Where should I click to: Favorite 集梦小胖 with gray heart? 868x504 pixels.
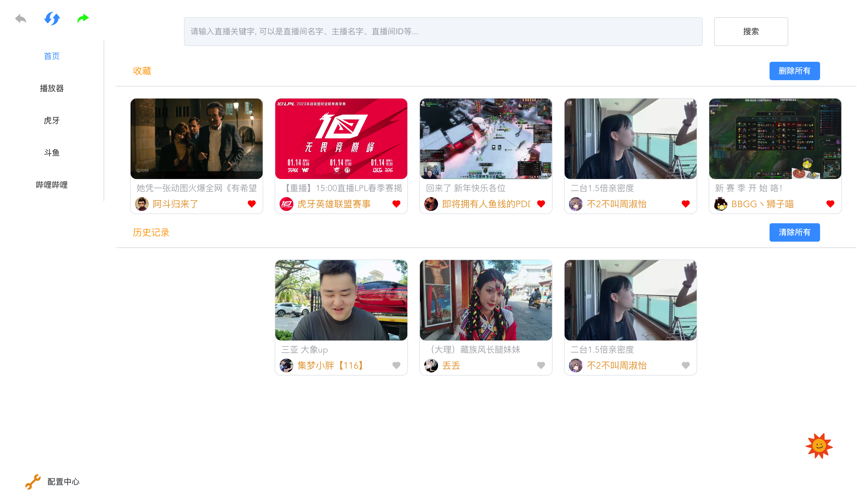[396, 366]
